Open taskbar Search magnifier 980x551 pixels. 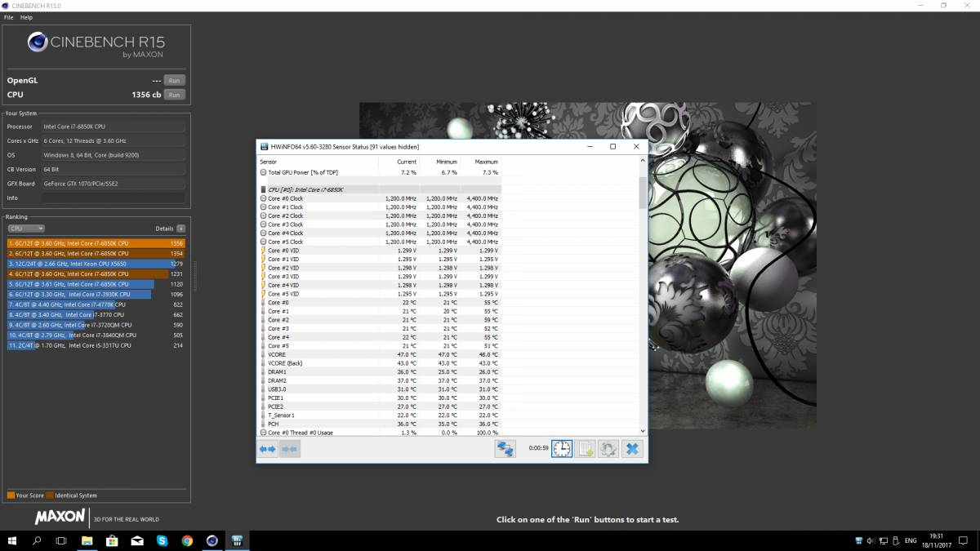coord(37,540)
